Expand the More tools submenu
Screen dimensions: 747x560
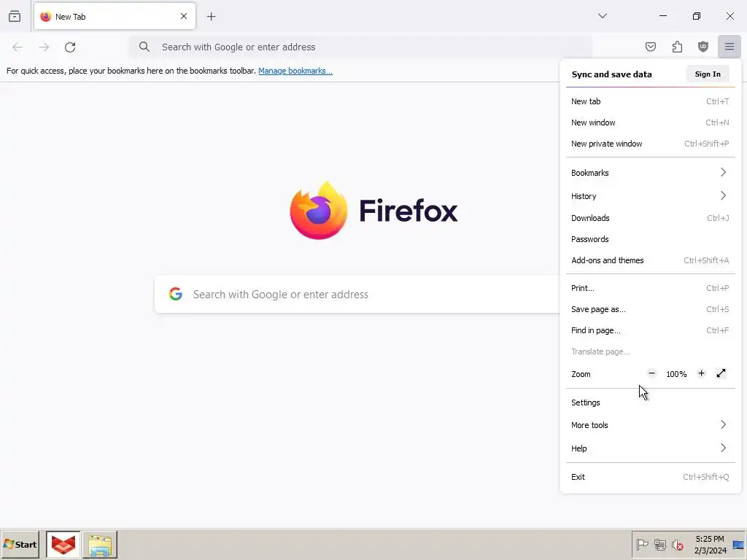pyautogui.click(x=650, y=425)
